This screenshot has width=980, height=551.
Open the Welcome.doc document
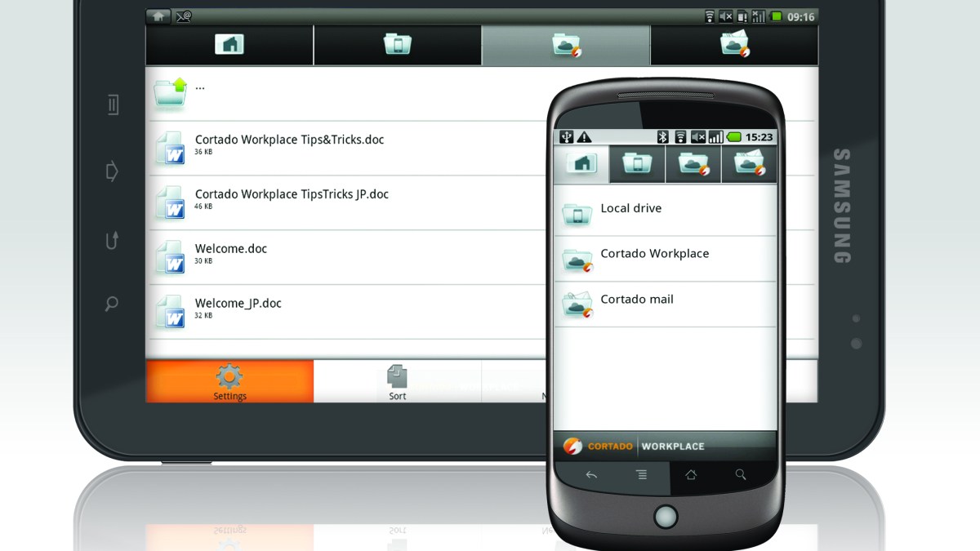pyautogui.click(x=231, y=250)
